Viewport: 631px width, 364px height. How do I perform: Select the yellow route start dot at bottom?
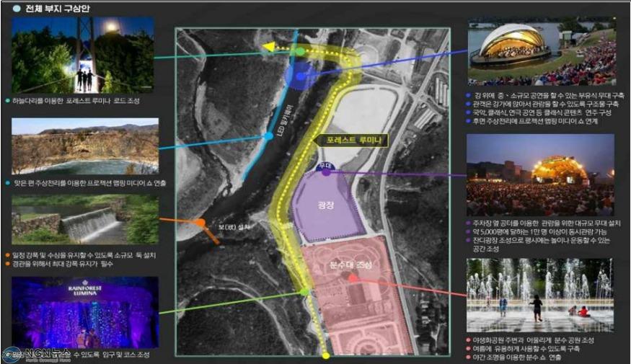click(x=326, y=355)
